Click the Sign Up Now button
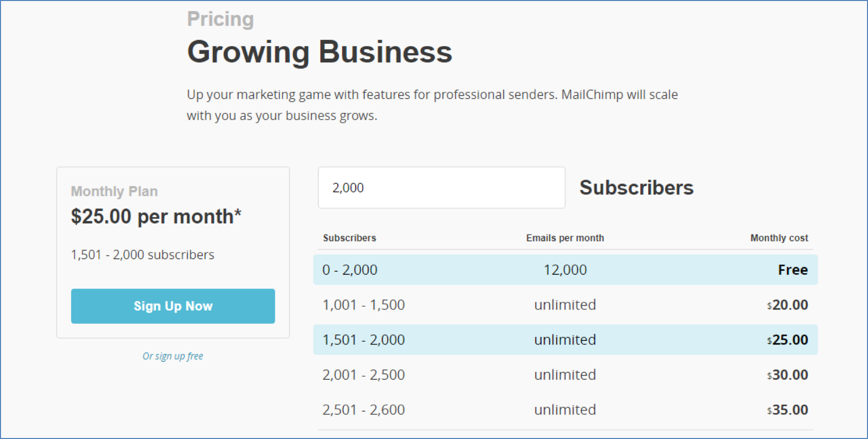 (173, 306)
